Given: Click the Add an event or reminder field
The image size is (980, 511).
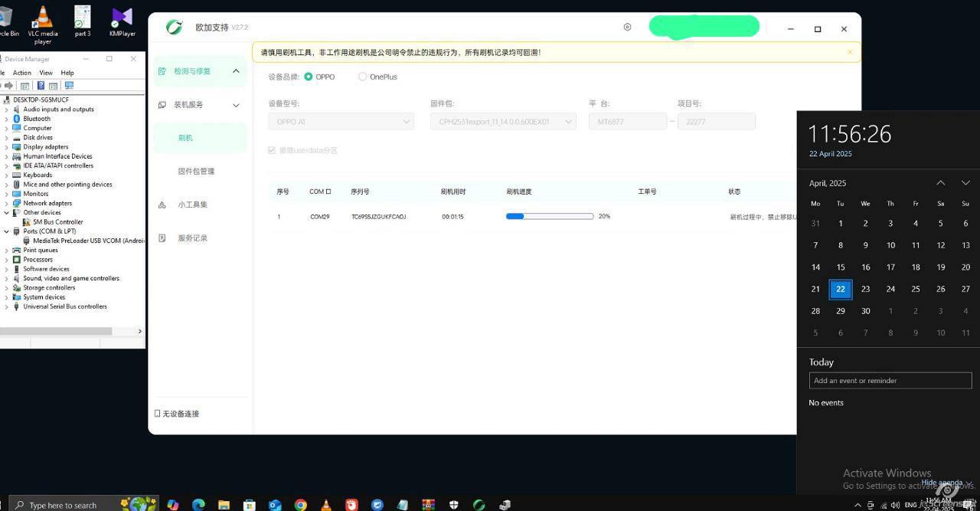Looking at the screenshot, I should click(890, 381).
